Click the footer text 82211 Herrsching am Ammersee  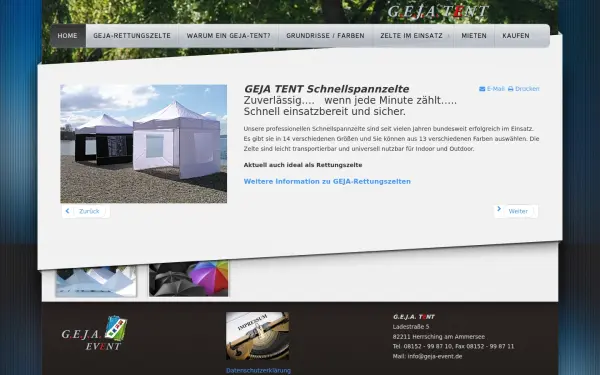[x=439, y=337]
